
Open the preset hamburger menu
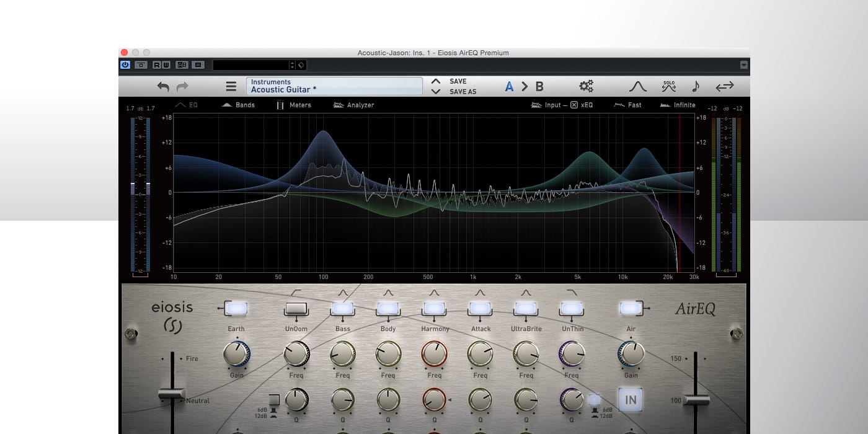pyautogui.click(x=231, y=87)
